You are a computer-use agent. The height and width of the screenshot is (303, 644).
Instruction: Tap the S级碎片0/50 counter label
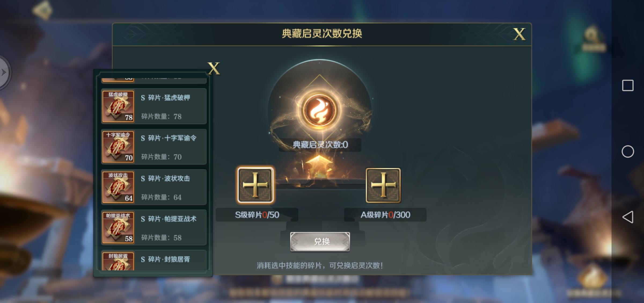click(257, 215)
